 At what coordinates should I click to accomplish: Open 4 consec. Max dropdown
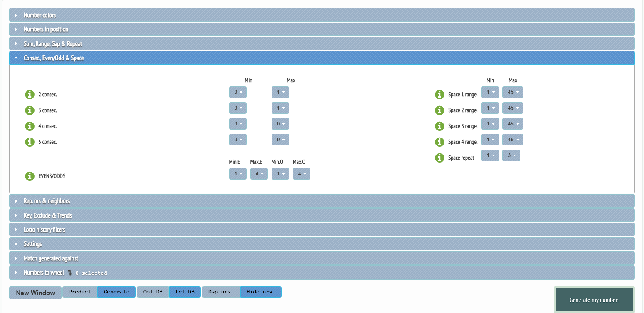point(280,124)
